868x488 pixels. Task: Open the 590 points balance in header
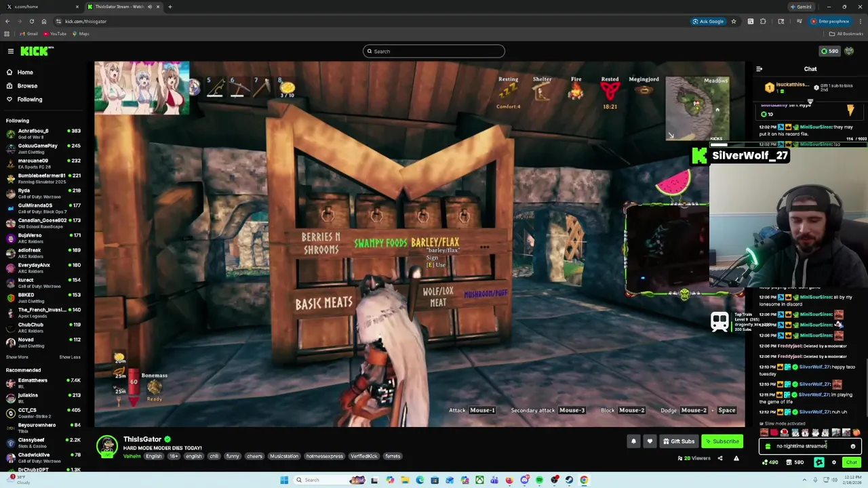click(829, 51)
